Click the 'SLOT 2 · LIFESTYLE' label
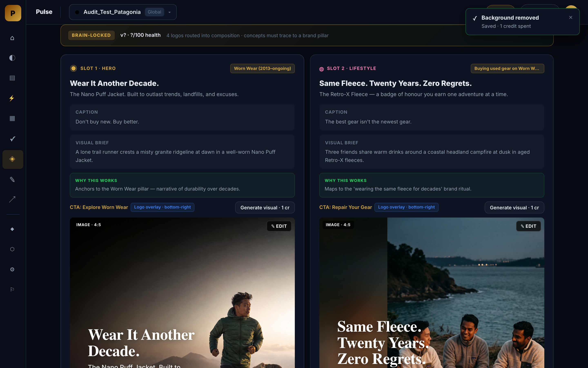 (x=351, y=68)
